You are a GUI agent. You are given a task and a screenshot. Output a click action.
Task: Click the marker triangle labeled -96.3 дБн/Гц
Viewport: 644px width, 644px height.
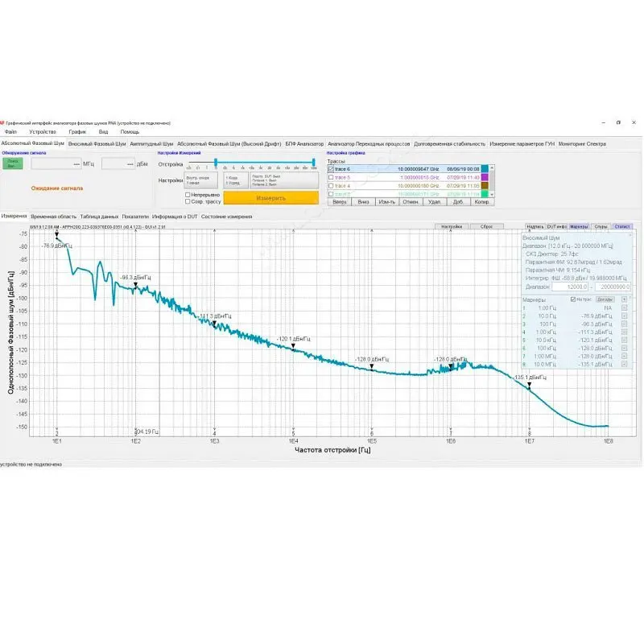135,285
